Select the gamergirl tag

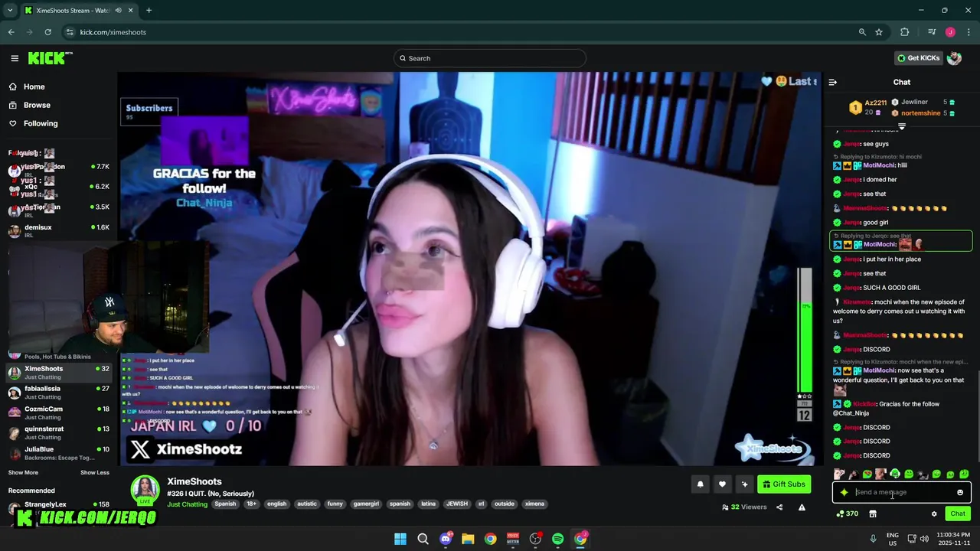point(366,504)
